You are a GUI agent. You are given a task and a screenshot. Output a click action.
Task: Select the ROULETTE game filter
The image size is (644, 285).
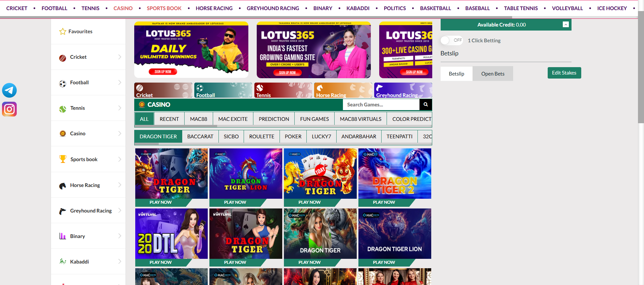pos(262,136)
